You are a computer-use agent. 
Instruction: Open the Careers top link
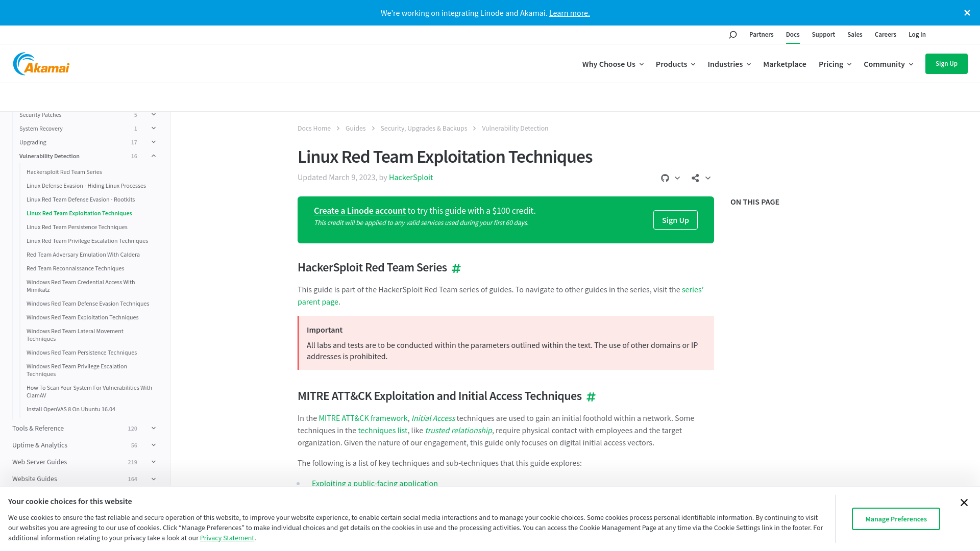pyautogui.click(x=885, y=35)
